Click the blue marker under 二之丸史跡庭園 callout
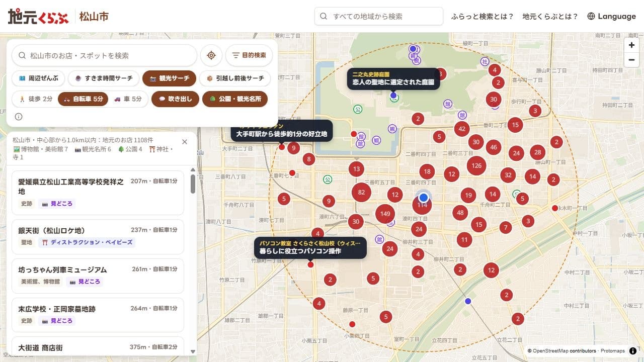Screen dimensions: 644x362 (x=393, y=95)
